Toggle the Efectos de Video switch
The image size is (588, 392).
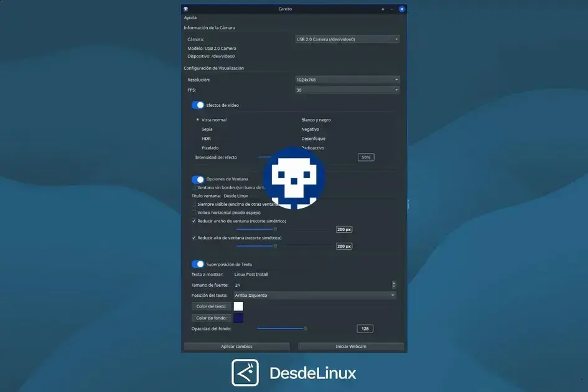point(198,105)
